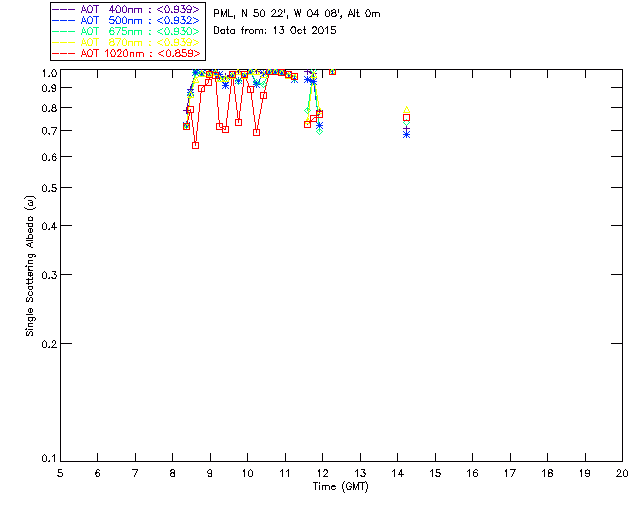Click the AOT 500nm legend entry
The width and height of the screenshot is (640, 512).
pyautogui.click(x=127, y=20)
